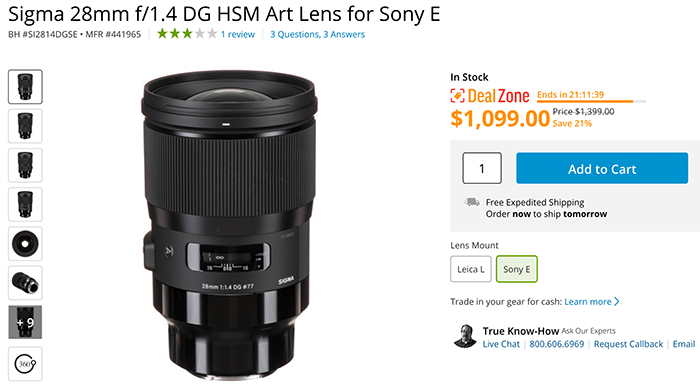
Task: Click the chevron after Learn more
Action: [617, 302]
